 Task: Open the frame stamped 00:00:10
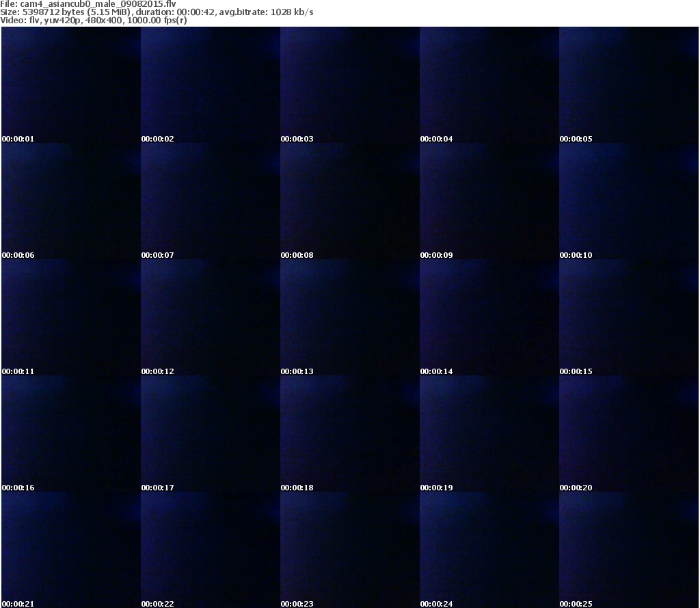pos(629,201)
